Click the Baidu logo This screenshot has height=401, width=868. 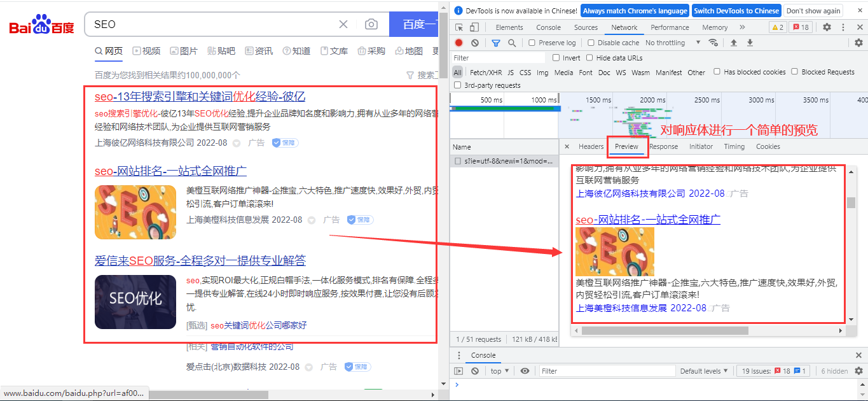pyautogui.click(x=42, y=25)
